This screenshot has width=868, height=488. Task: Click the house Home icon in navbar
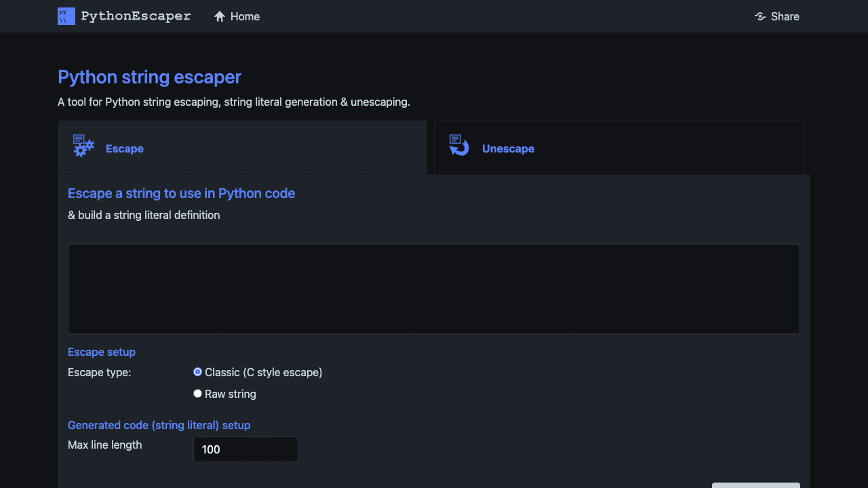point(218,16)
